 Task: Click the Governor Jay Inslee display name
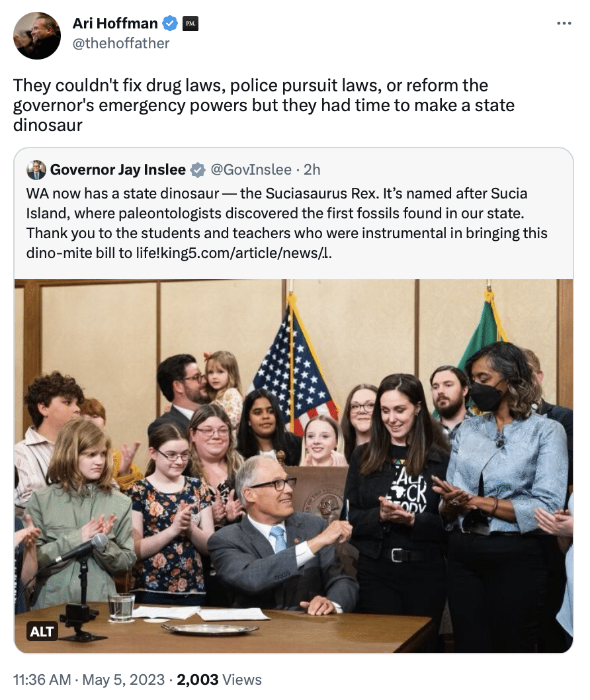pyautogui.click(x=118, y=169)
